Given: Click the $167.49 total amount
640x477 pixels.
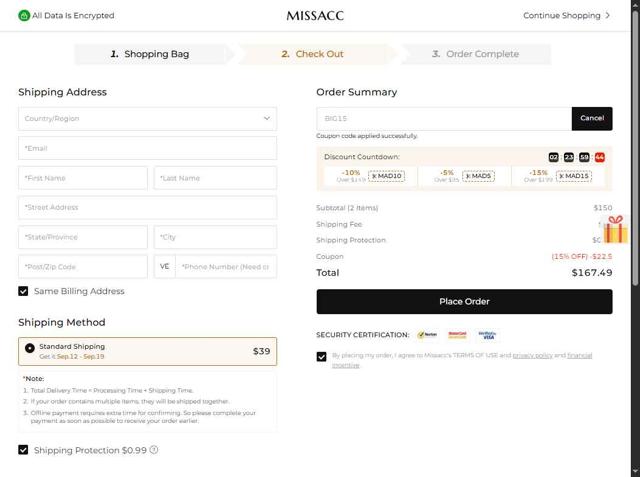Looking at the screenshot, I should coord(592,273).
